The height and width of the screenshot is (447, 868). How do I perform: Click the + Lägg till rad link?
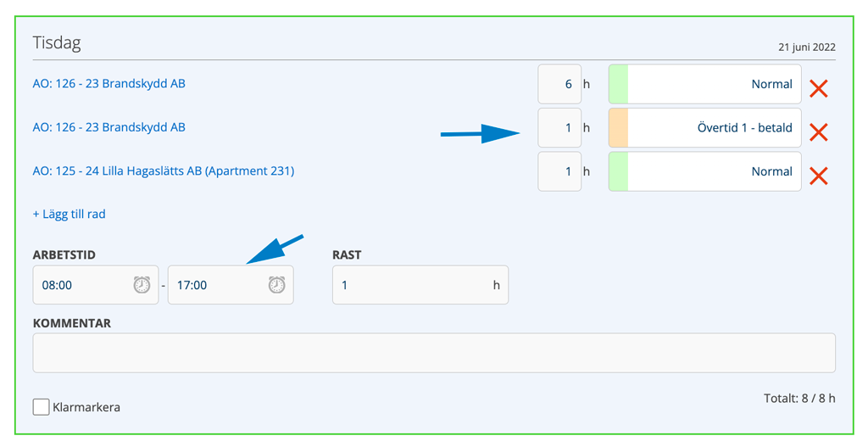70,215
